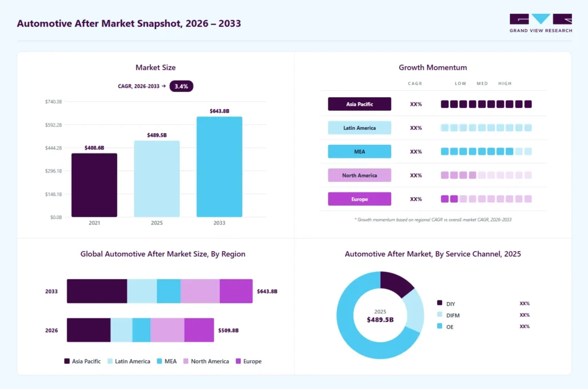Select the Latin America legend swatch
The image size is (588, 389).
pyautogui.click(x=110, y=361)
